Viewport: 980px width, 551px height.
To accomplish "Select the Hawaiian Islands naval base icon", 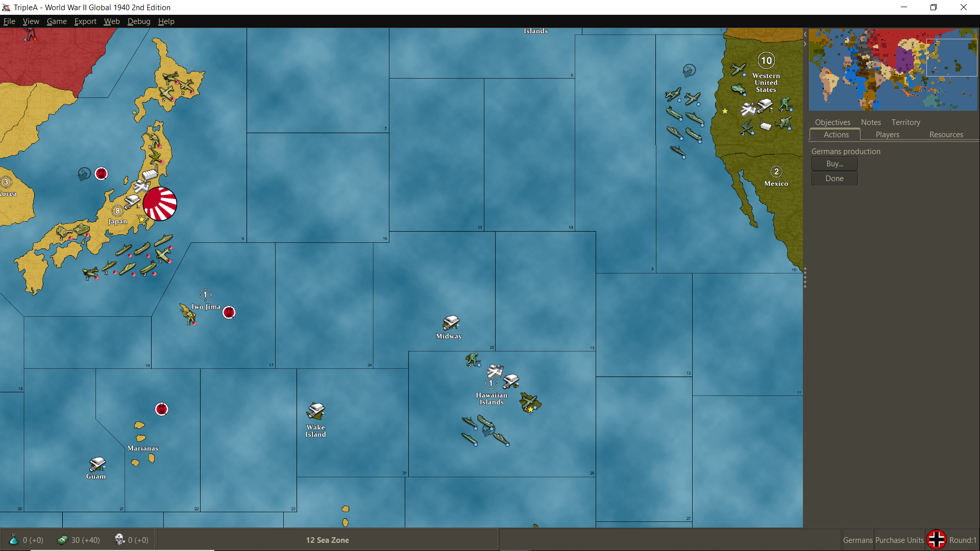I will (x=495, y=371).
